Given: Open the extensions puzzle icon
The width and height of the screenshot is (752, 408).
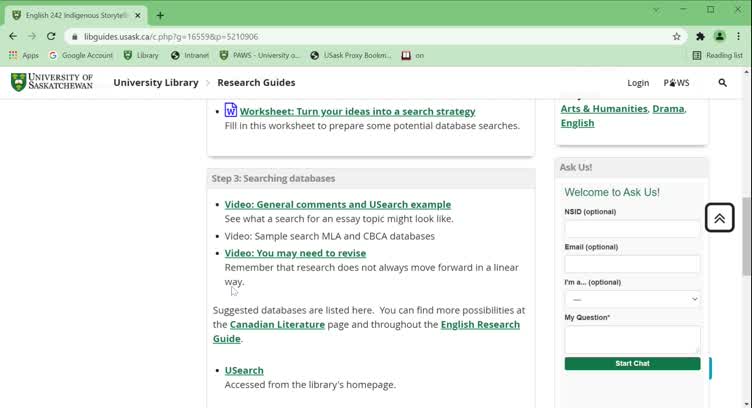Looking at the screenshot, I should point(700,36).
